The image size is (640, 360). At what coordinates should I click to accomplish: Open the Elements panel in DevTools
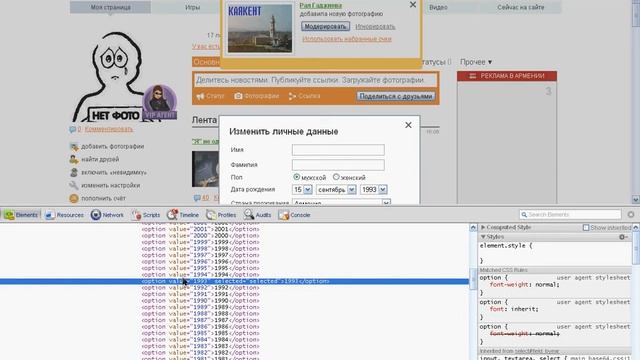click(x=21, y=215)
